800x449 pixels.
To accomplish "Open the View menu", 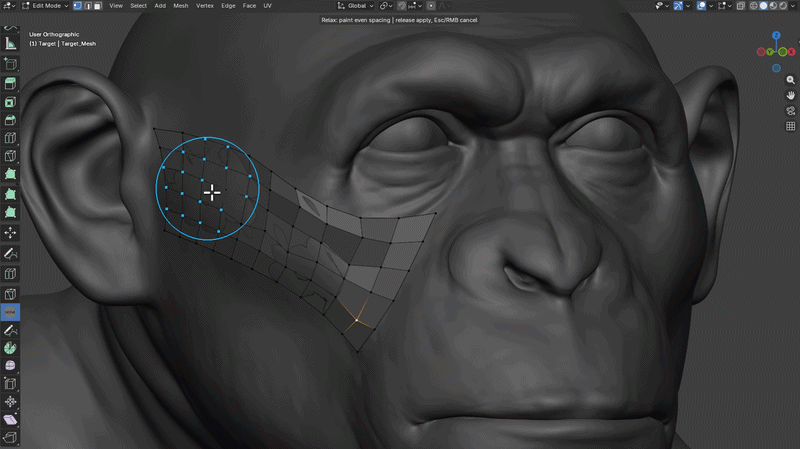I will point(116,6).
